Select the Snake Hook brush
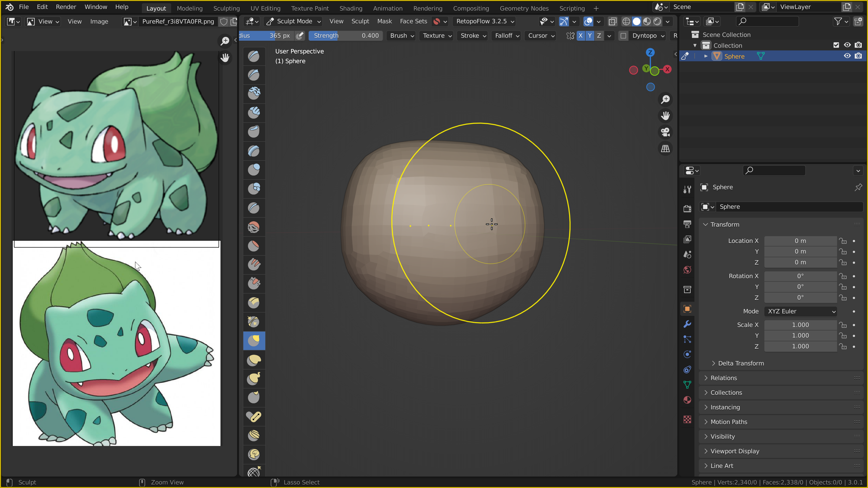This screenshot has width=868, height=488. [x=254, y=379]
